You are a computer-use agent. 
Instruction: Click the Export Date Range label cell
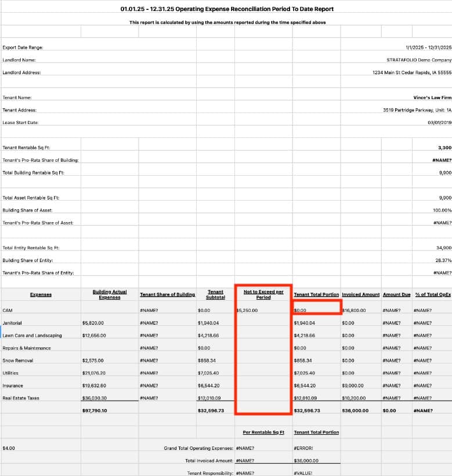[23, 48]
